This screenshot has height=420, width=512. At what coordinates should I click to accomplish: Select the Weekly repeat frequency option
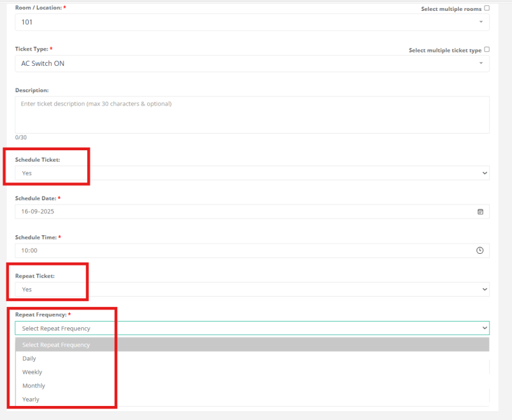coord(32,372)
